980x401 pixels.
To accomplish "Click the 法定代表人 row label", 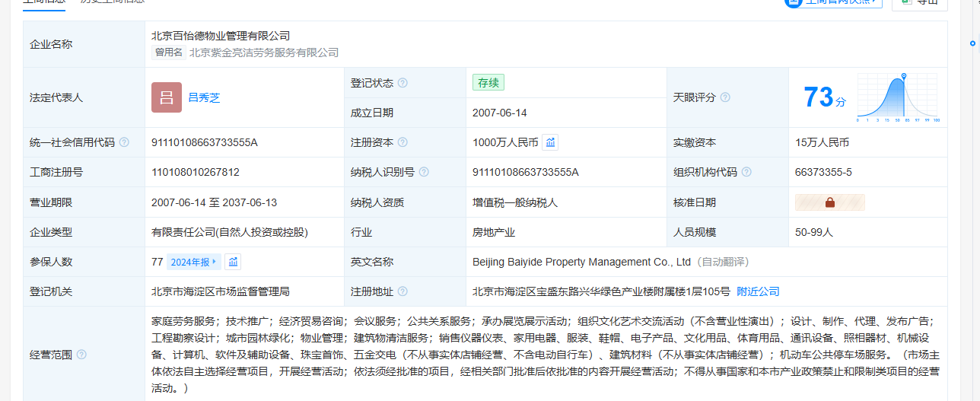I will (56, 97).
